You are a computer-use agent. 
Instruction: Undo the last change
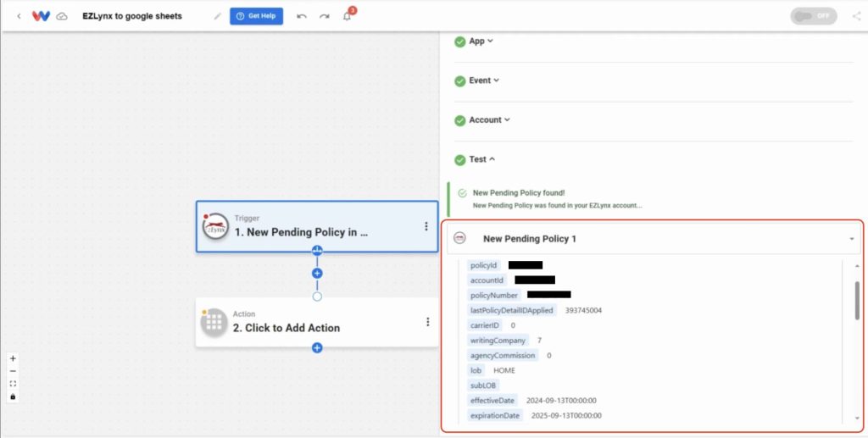click(x=302, y=16)
